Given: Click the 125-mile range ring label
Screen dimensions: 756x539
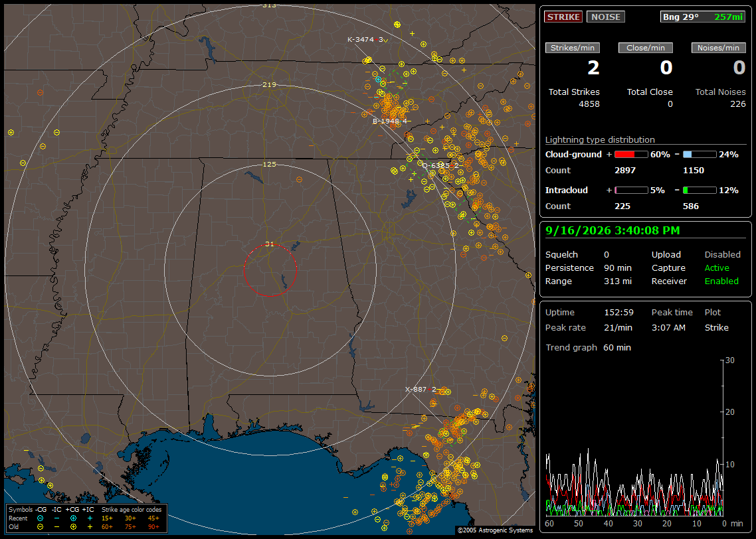Looking at the screenshot, I should (x=269, y=164).
